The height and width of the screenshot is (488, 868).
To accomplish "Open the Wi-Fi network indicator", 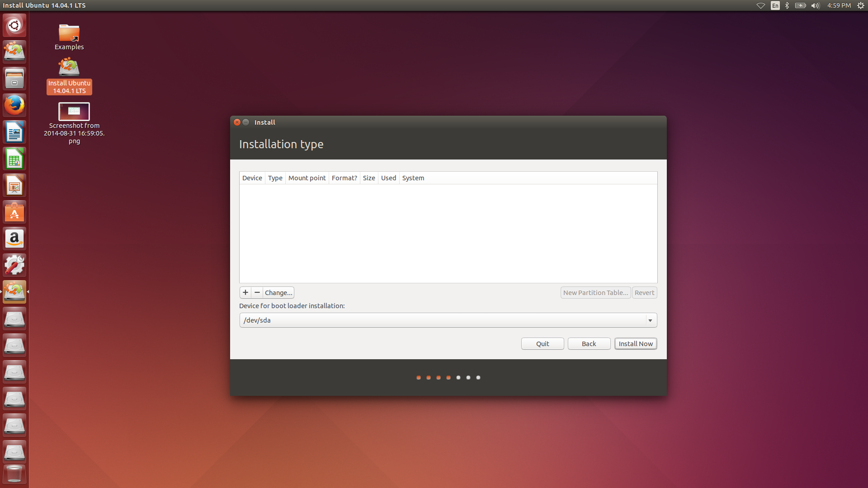I will pyautogui.click(x=761, y=5).
